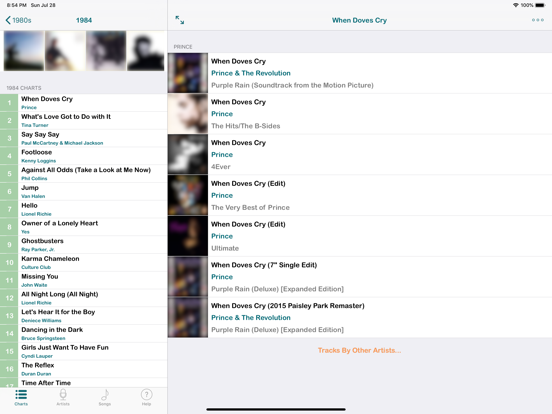Select chart entry What's Love Got to Do with It
This screenshot has height=414, width=552.
[x=83, y=120]
